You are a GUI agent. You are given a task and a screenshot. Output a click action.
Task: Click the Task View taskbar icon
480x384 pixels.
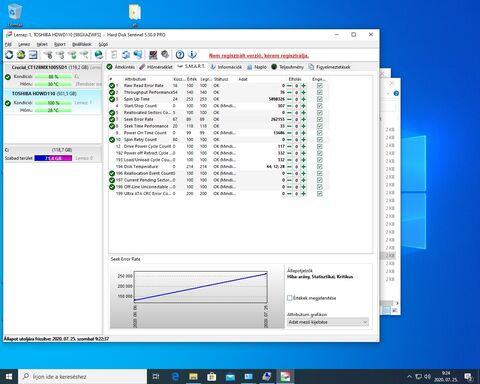pos(156,377)
